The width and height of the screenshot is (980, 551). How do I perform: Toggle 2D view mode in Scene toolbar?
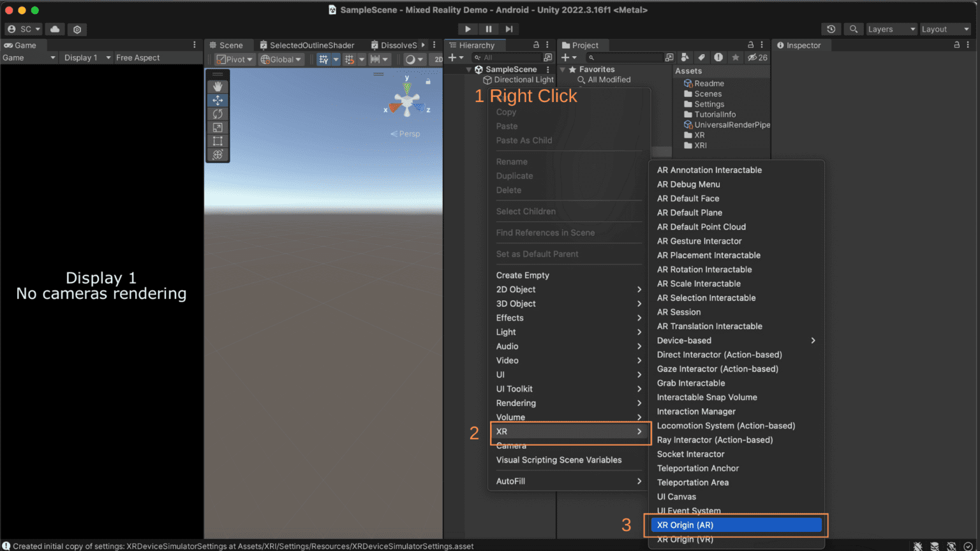(438, 59)
